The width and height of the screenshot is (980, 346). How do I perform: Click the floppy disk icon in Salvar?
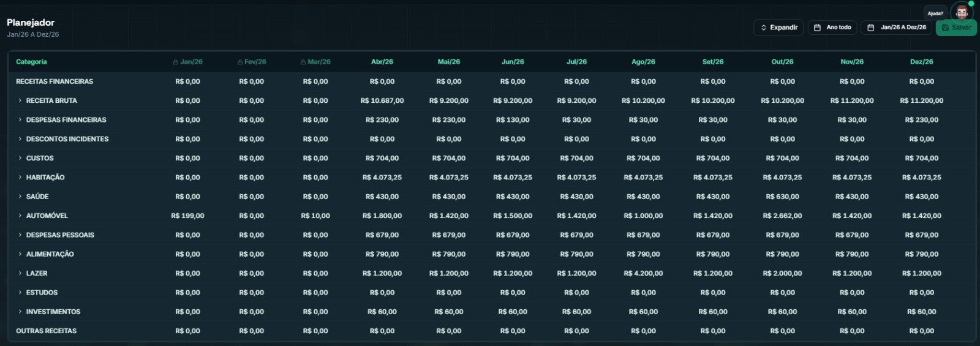(945, 28)
